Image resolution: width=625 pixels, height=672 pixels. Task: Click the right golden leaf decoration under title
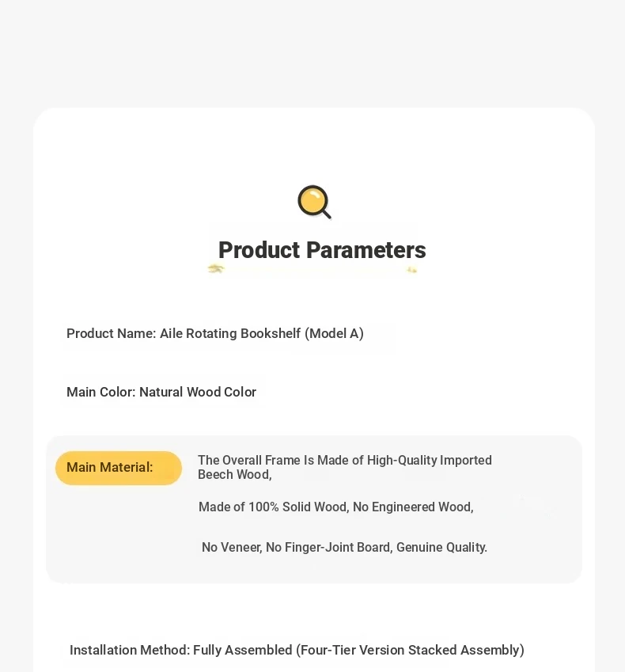tap(412, 270)
